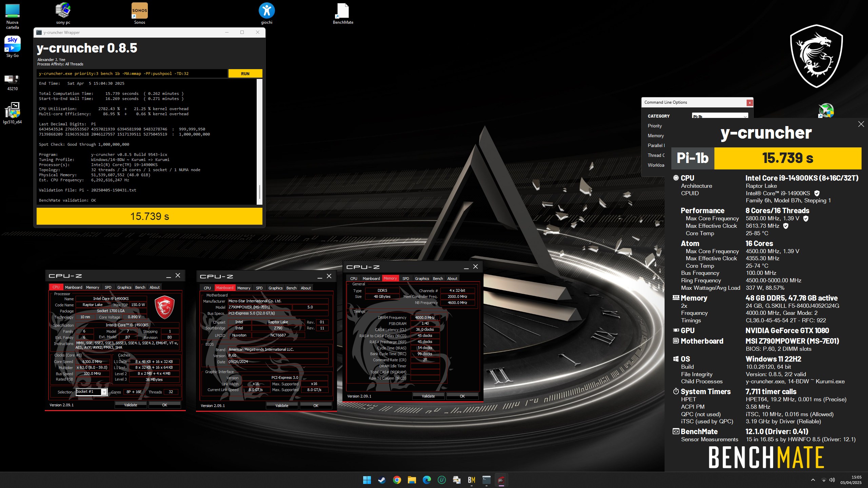Image resolution: width=868 pixels, height=488 pixels.
Task: Select About tab in right CPU-Z window
Action: click(x=452, y=279)
